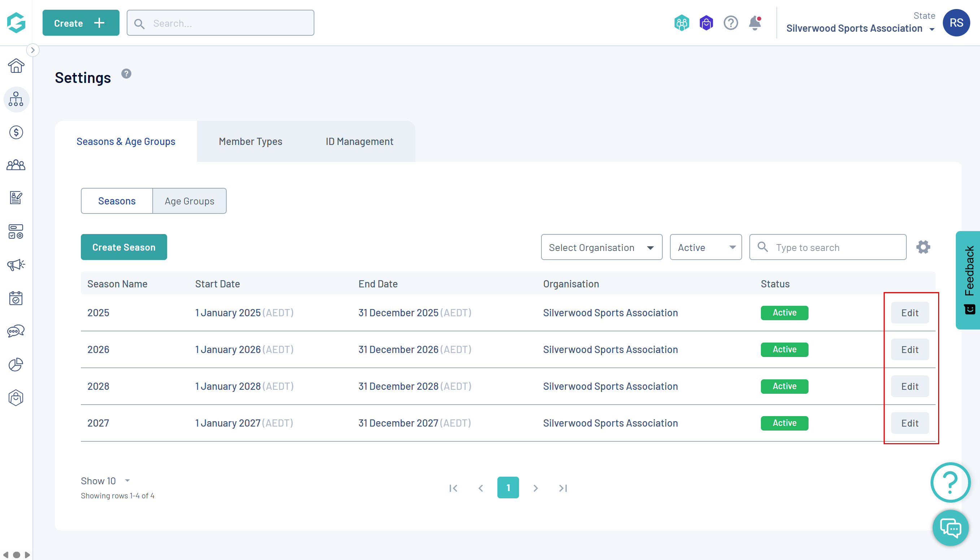980x560 pixels.
Task: Open the Home icon in sidebar
Action: (x=16, y=66)
